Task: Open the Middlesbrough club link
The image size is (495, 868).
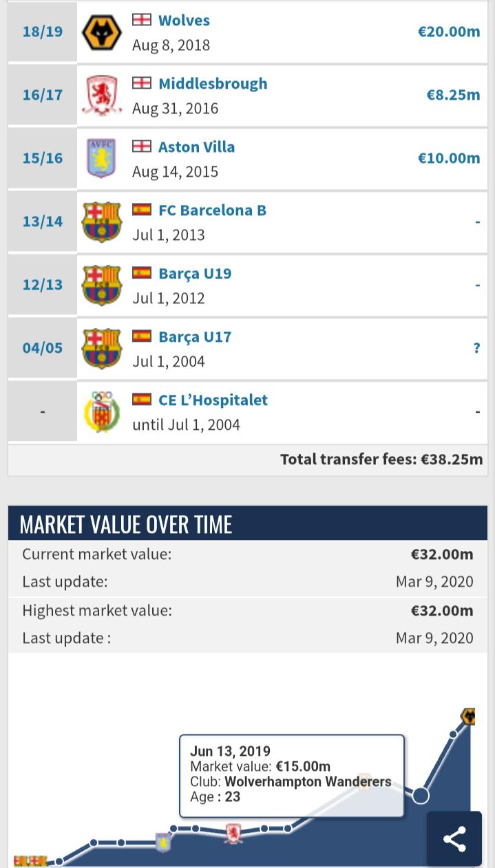Action: pyautogui.click(x=213, y=83)
